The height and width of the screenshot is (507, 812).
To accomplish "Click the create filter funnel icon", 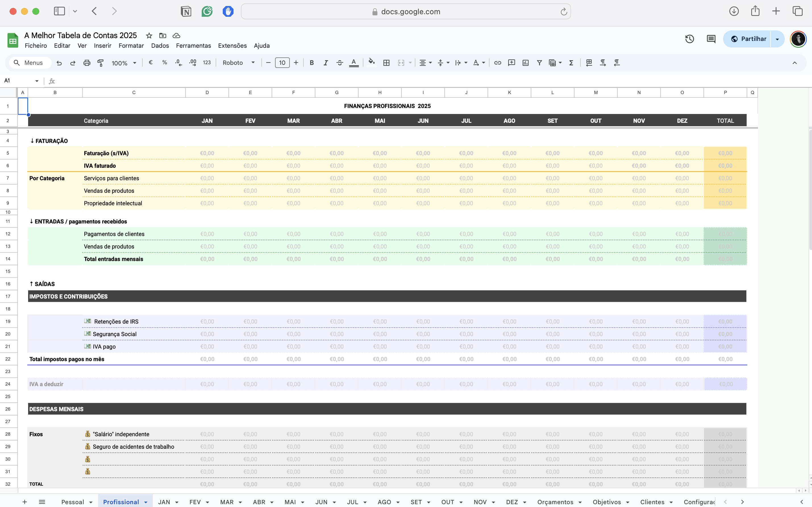I will click(539, 63).
